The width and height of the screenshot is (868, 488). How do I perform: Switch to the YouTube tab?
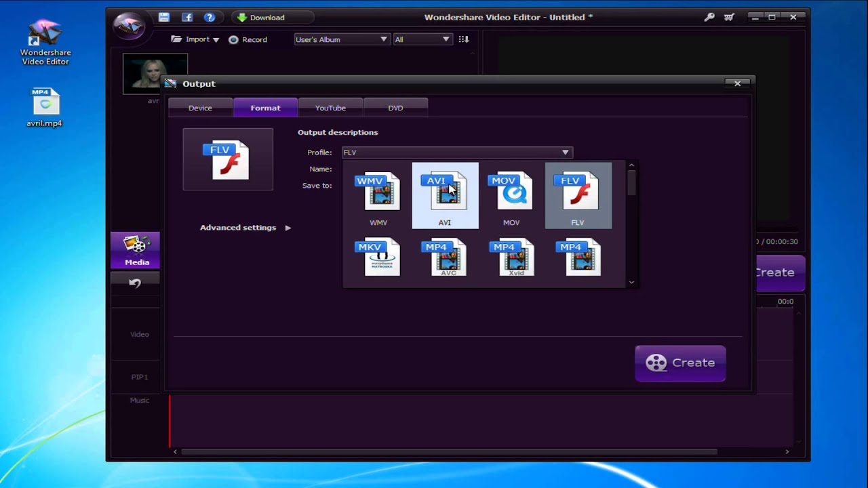330,108
